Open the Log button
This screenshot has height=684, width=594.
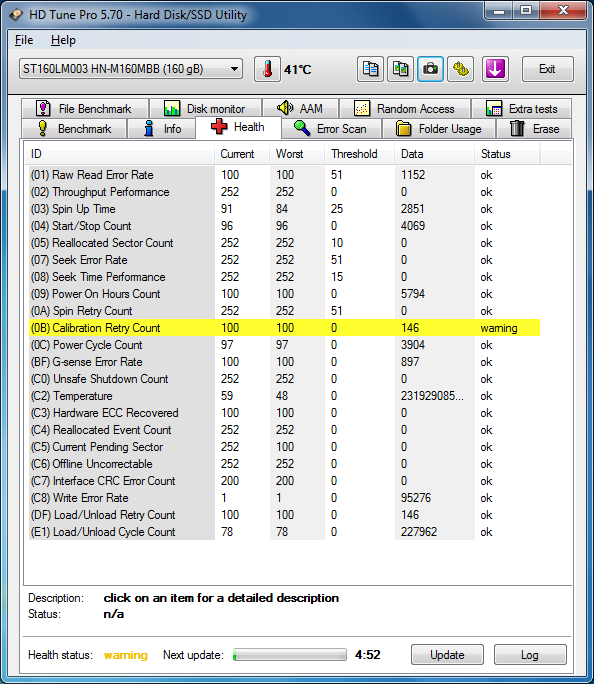tap(530, 655)
